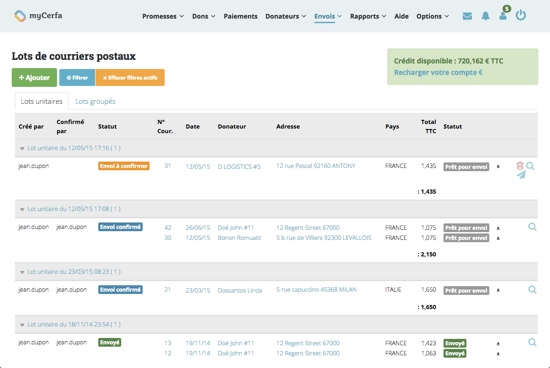Open the notifications bell icon
The width and height of the screenshot is (550, 368).
[485, 16]
